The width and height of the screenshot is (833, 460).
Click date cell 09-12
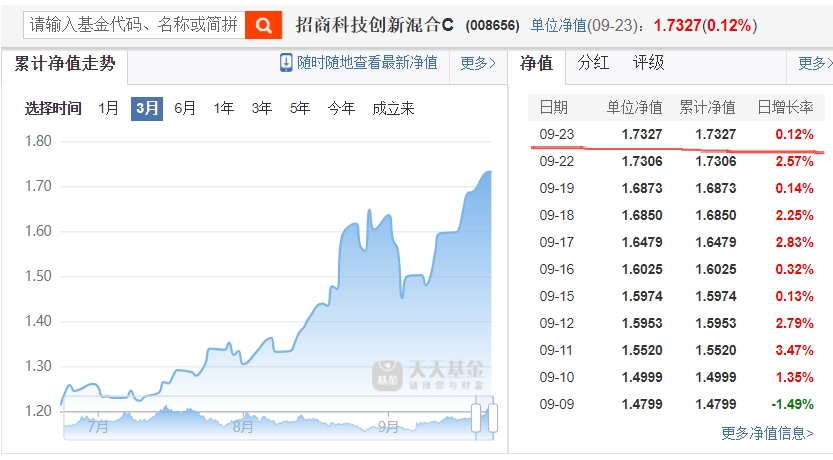coord(557,323)
